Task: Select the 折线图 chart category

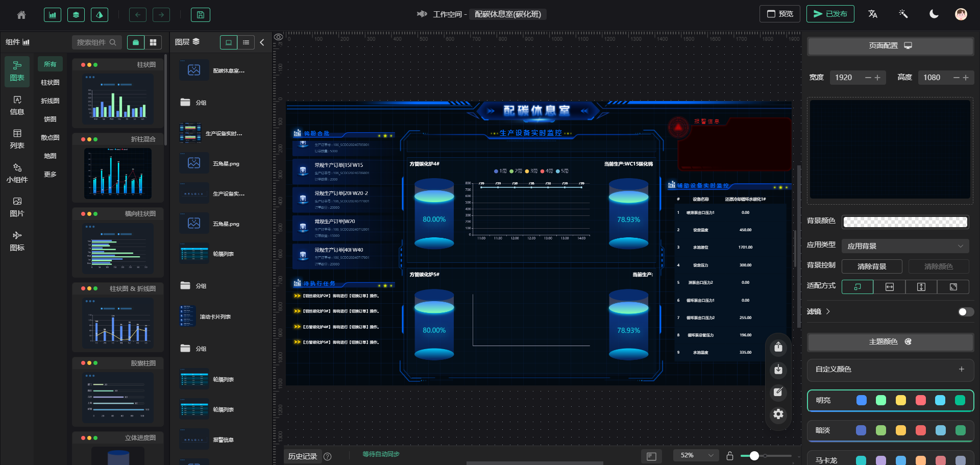Action: click(x=50, y=101)
